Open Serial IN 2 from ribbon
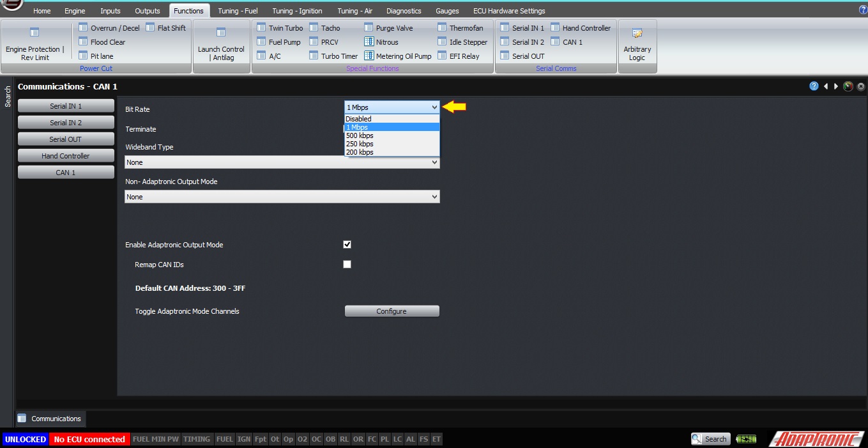 click(522, 42)
